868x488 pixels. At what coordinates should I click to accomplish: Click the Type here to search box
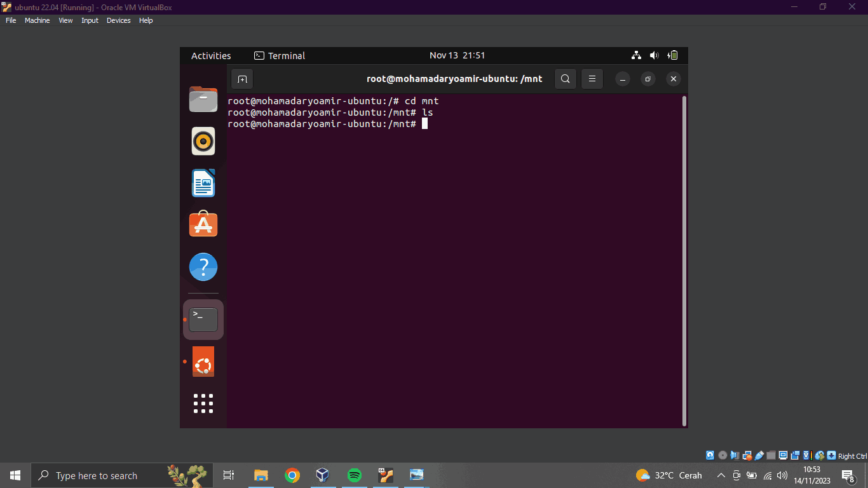[x=122, y=475]
